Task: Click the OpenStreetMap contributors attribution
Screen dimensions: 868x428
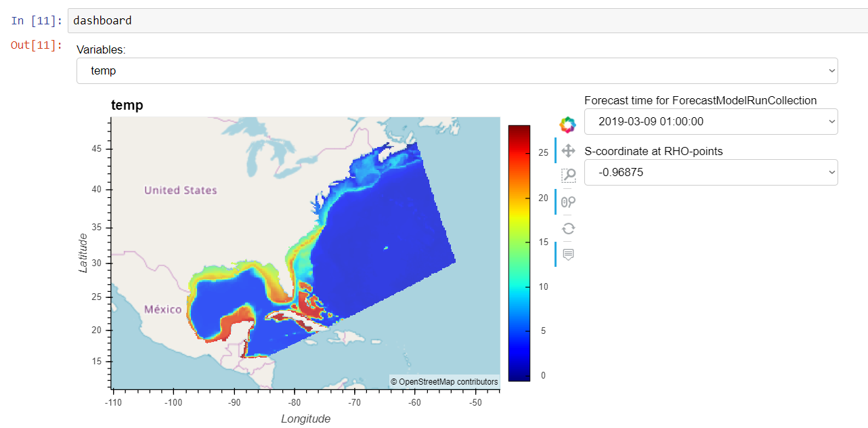Action: [x=444, y=382]
